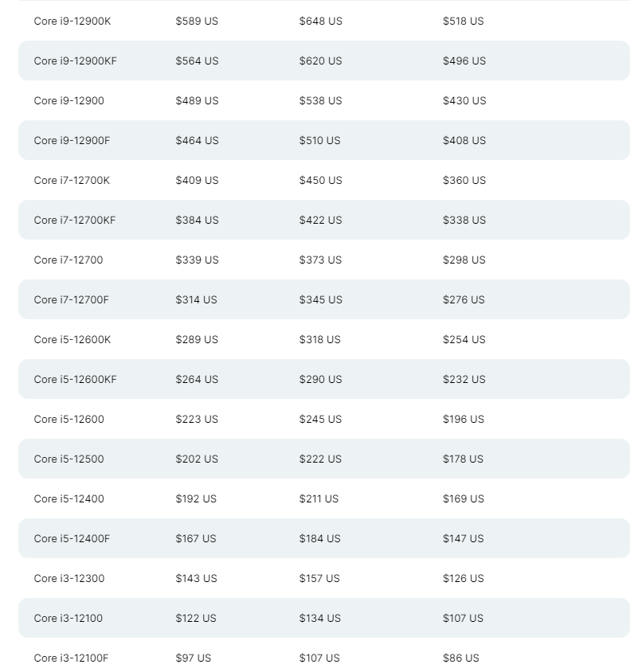The height and width of the screenshot is (672, 642).
Task: Click the $450 US price
Action: pyautogui.click(x=320, y=181)
